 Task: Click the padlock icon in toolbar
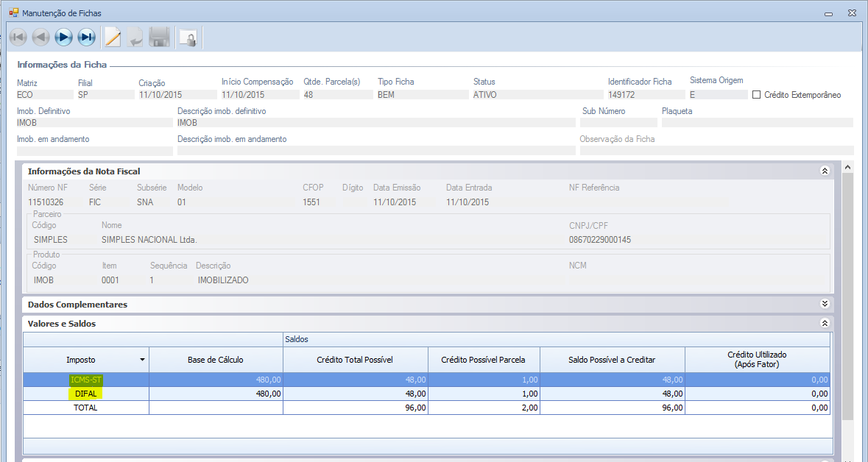pos(188,38)
